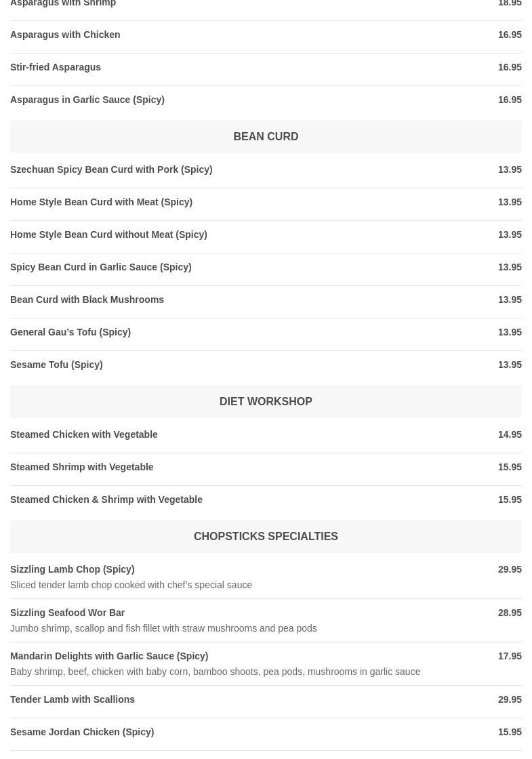Select Sizzling Lamb Chop (Spicy) dish
This screenshot has height=759, width=532.
pos(72,569)
